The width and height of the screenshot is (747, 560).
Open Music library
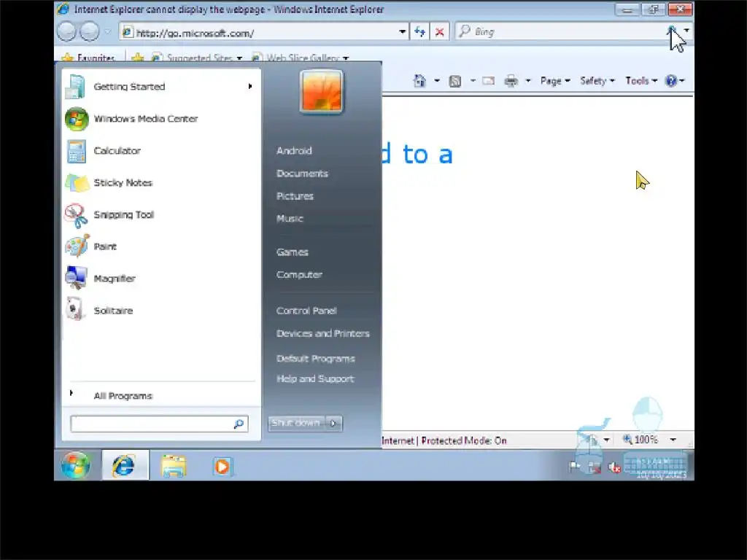click(290, 218)
